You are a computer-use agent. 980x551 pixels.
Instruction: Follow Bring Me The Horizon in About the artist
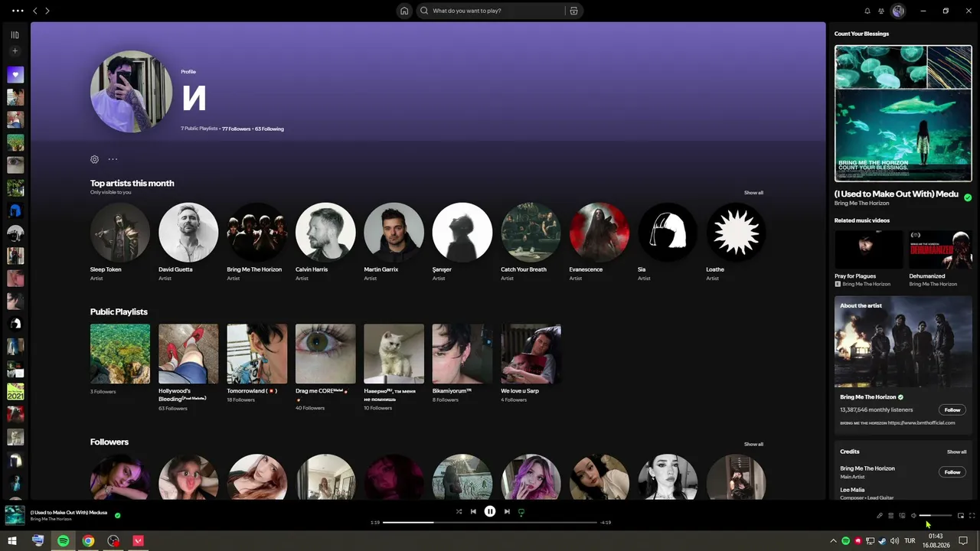[952, 410]
